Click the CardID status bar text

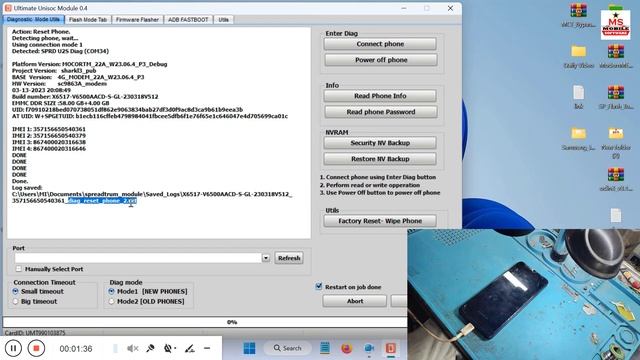35,333
